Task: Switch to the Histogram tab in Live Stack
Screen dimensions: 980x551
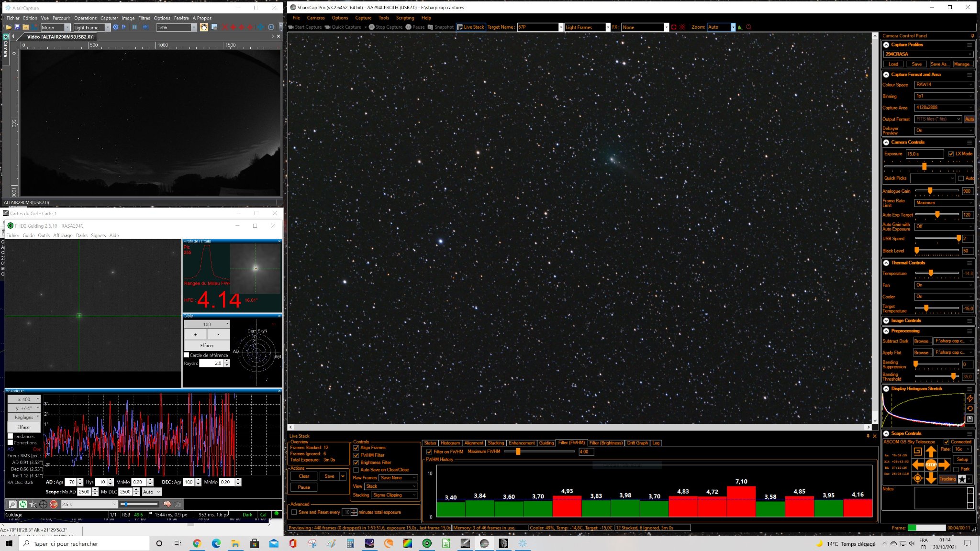Action: [450, 443]
